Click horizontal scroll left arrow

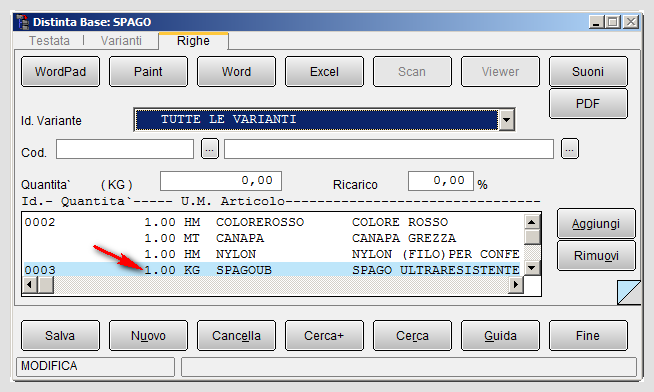pyautogui.click(x=29, y=285)
